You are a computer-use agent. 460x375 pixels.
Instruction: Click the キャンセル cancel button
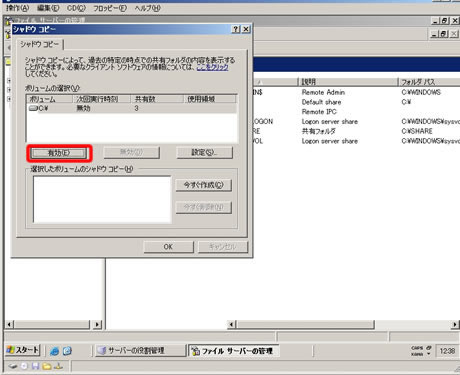pos(223,247)
